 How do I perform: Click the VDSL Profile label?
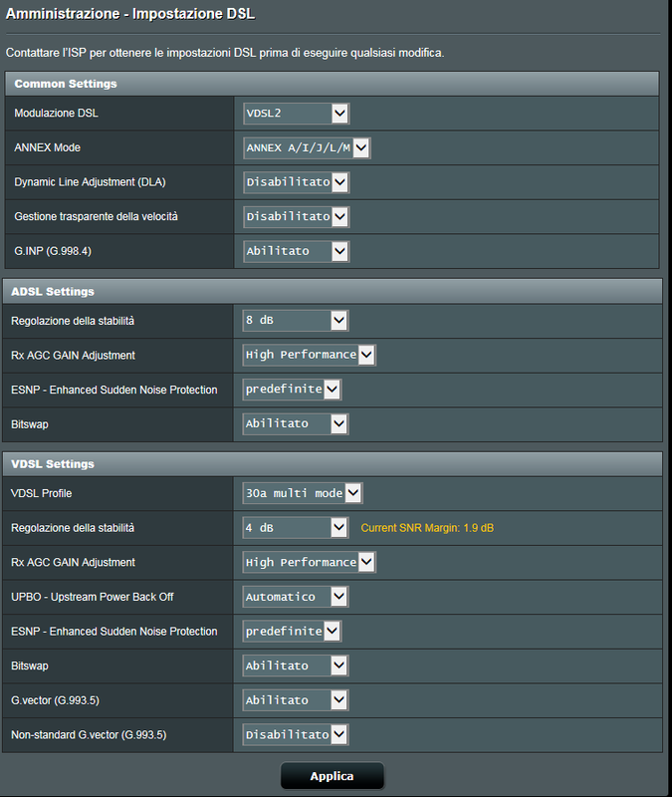coord(42,493)
